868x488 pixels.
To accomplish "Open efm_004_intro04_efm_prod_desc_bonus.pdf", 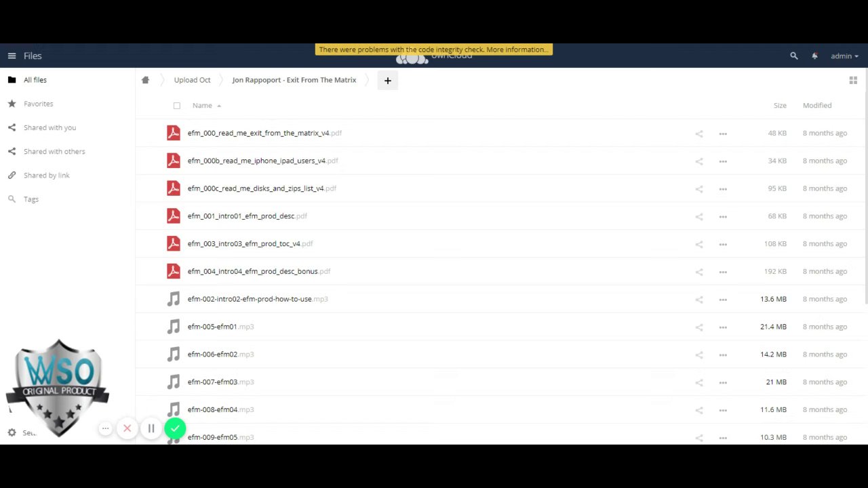I will tap(259, 271).
